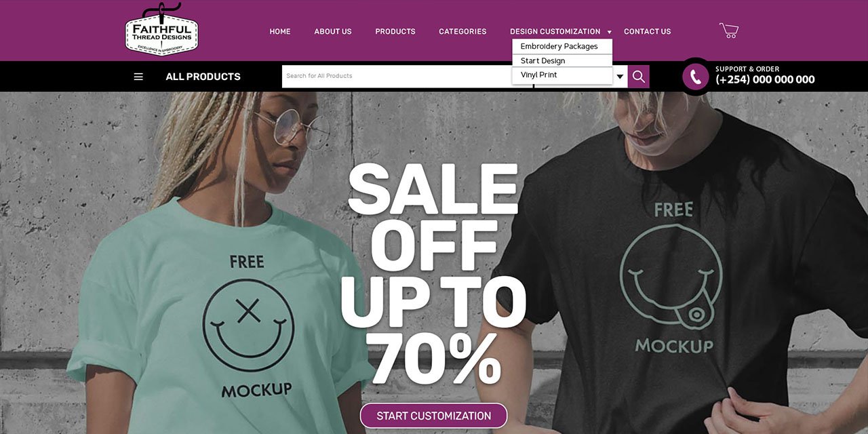Go to the Home page
Screen dimensions: 868x434
[280, 31]
